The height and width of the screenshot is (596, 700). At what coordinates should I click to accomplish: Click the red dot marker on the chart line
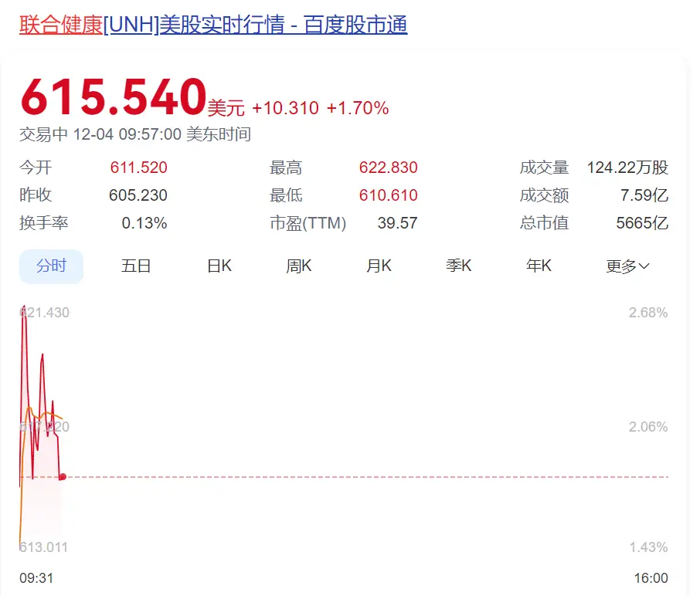[x=62, y=476]
